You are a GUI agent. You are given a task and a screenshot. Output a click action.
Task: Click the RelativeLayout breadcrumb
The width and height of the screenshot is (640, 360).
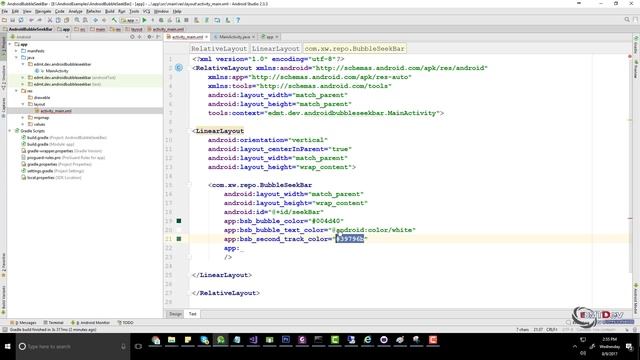coord(219,49)
